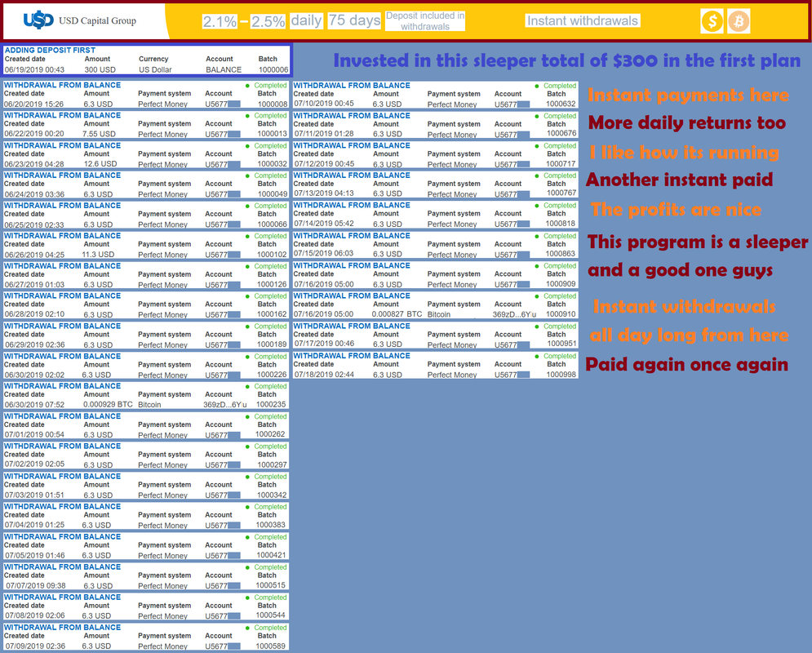Viewport: 812px width, 653px height.
Task: Click the 0.000929 BTC withdrawal amount
Action: tap(108, 404)
